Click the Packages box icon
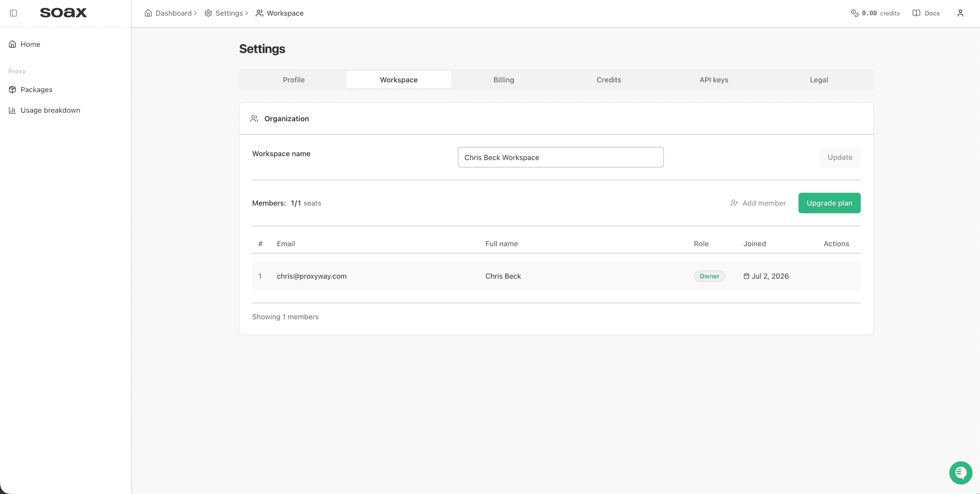Viewport: 980px width, 494px height. (x=12, y=89)
